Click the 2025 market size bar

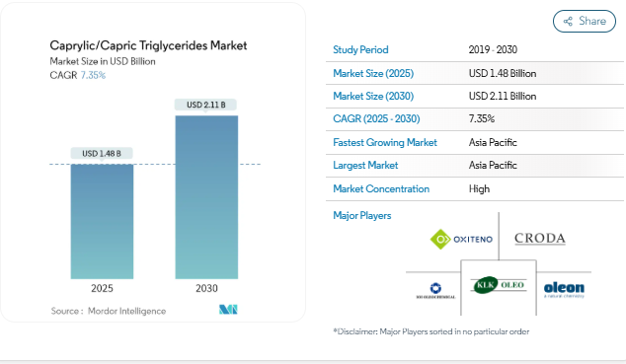point(103,221)
